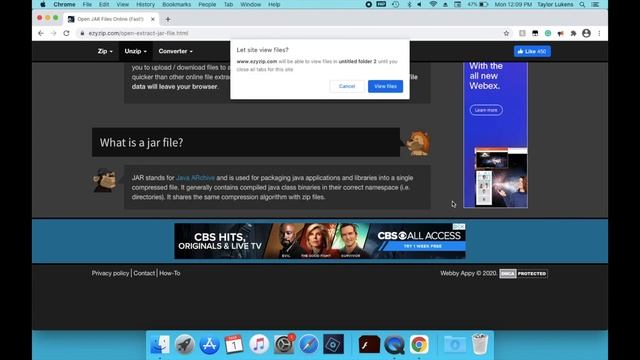Open Notification Center icon
The width and height of the screenshot is (640, 360).
pyautogui.click(x=595, y=4)
